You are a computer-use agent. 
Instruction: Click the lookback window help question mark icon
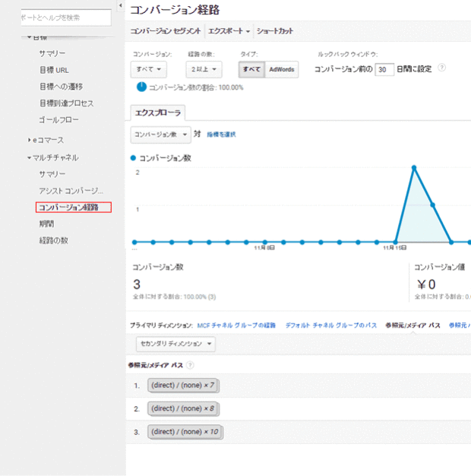tap(442, 68)
